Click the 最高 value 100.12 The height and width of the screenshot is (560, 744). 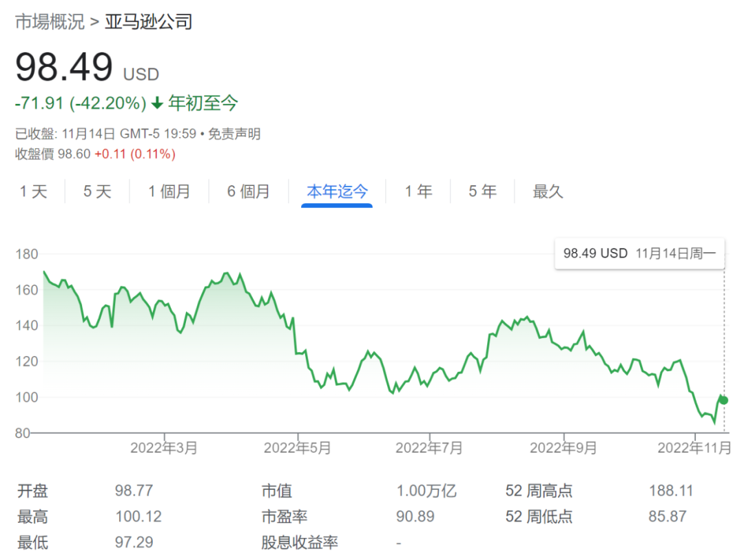138,517
